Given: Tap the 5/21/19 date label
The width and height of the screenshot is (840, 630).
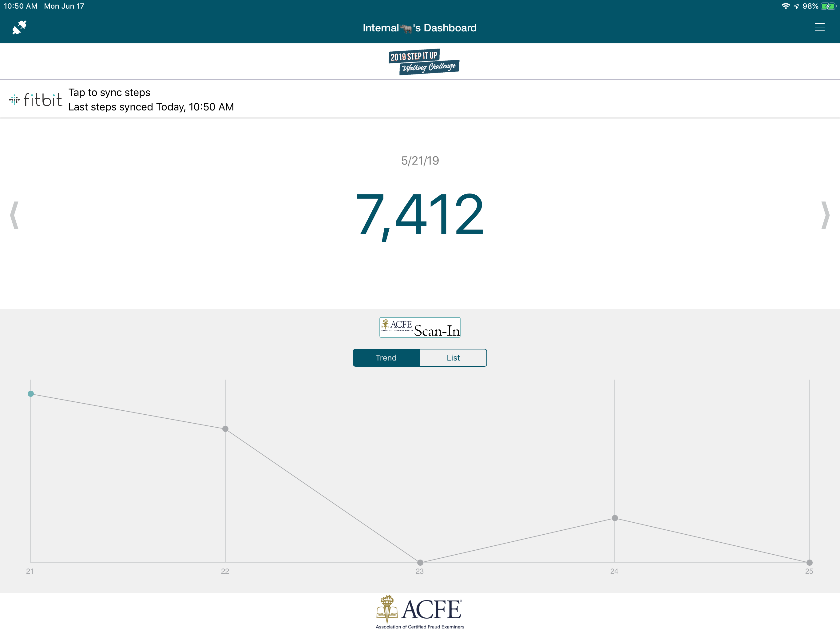Looking at the screenshot, I should (420, 161).
